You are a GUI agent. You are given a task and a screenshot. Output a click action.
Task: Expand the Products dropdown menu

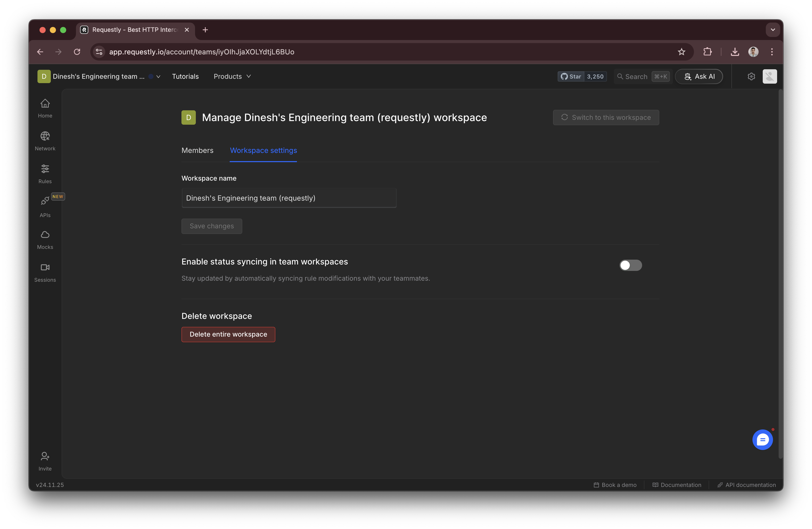click(x=232, y=76)
